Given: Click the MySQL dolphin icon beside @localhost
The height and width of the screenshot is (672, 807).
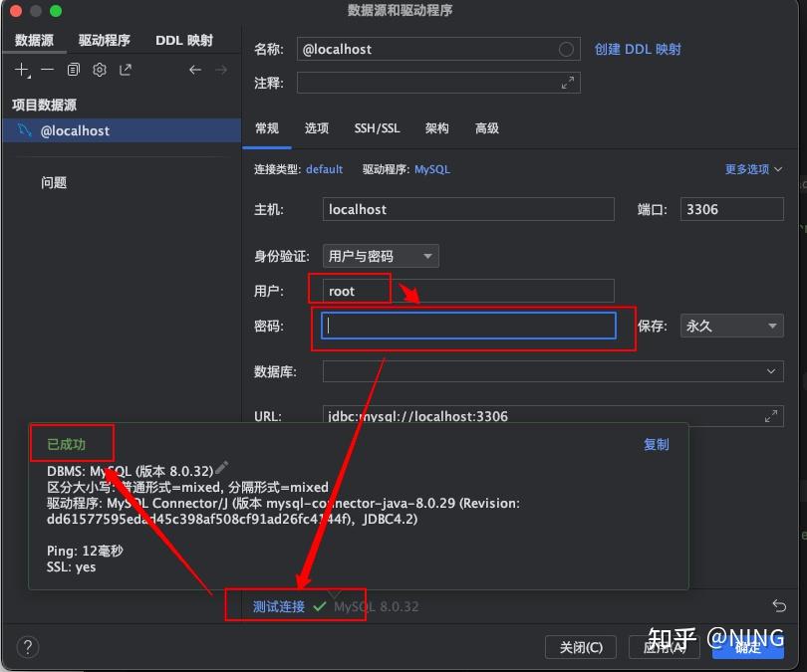Looking at the screenshot, I should tap(24, 129).
